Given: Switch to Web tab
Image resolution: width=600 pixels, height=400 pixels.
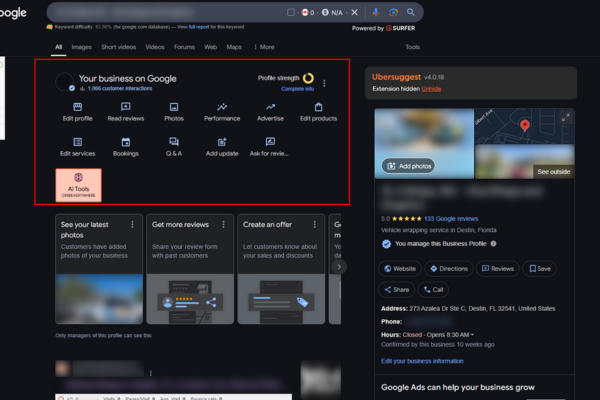Looking at the screenshot, I should coord(210,47).
